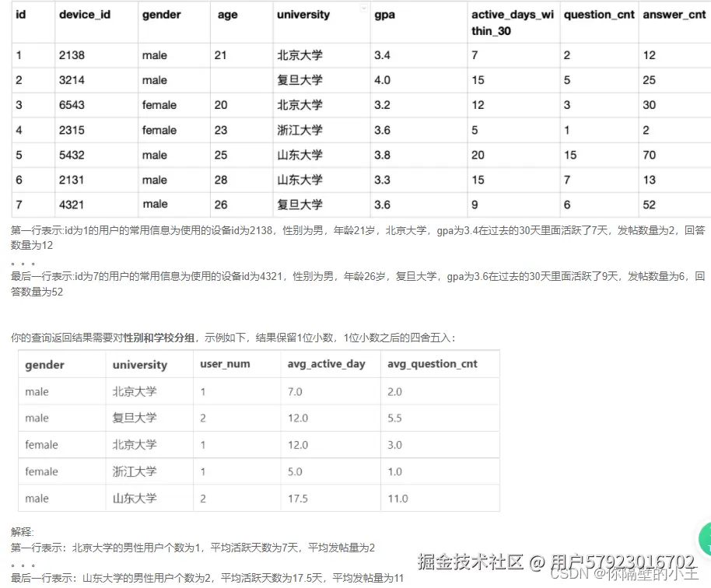Screen dimensions: 711x588
Task: Click device_id cell '2131'
Action: (72, 180)
